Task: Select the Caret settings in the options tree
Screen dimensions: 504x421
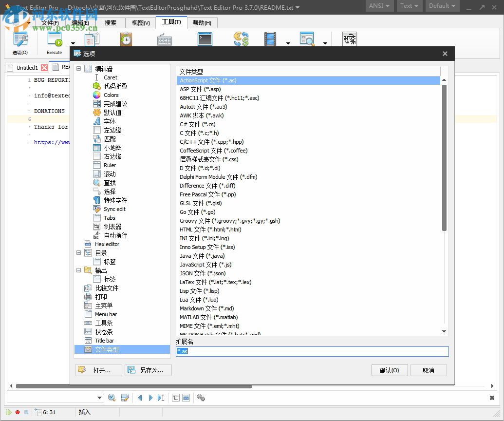Action: click(111, 77)
